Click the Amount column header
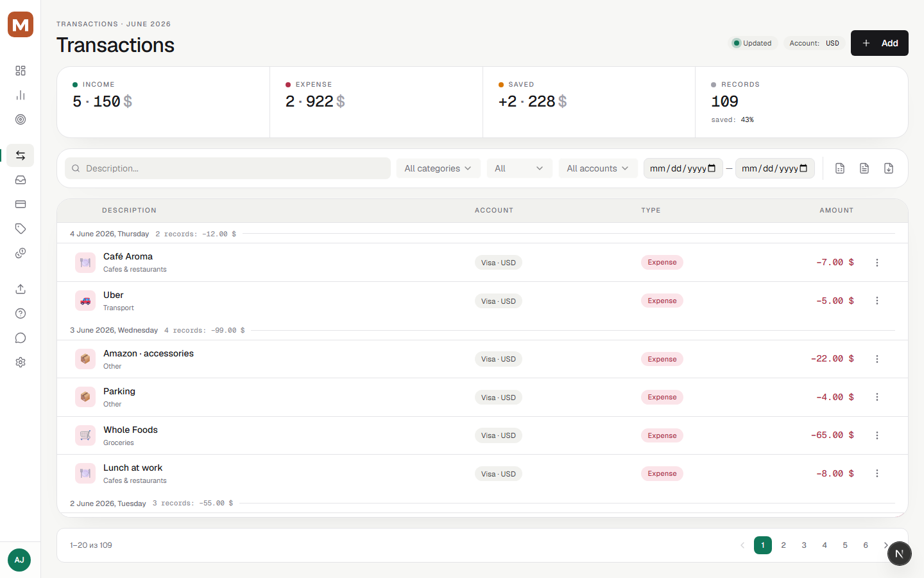924x578 pixels. (836, 211)
